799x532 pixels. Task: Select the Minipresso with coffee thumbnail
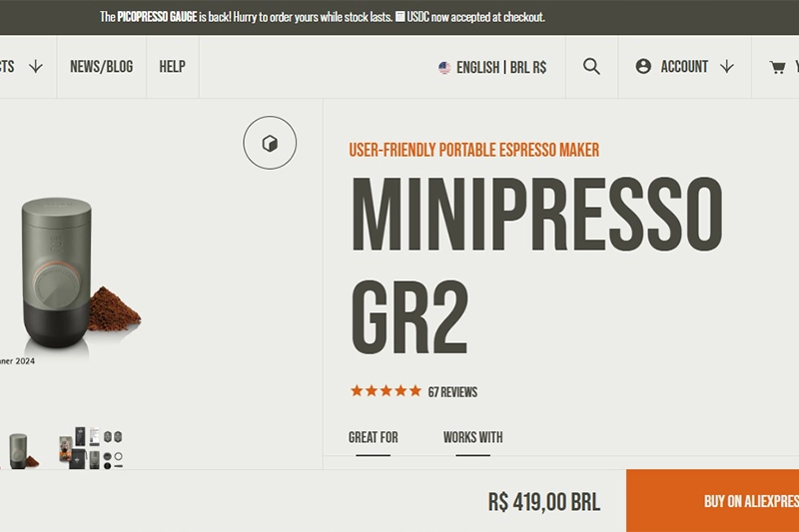[x=21, y=451]
